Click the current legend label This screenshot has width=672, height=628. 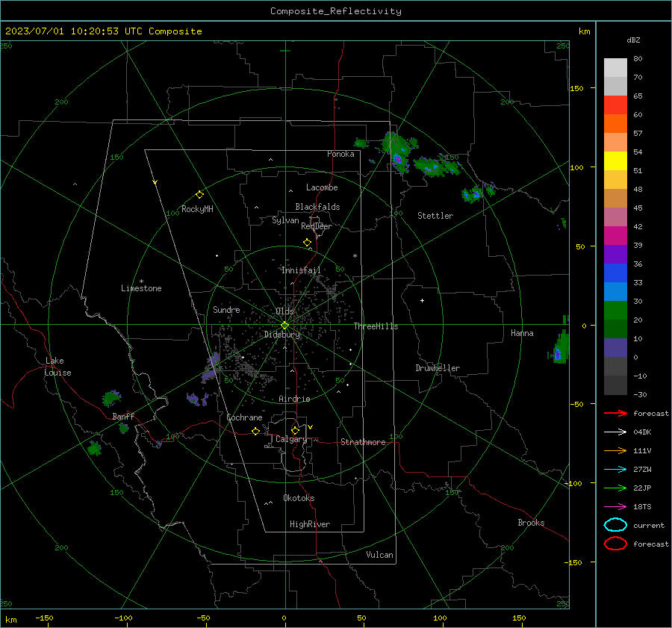649,525
